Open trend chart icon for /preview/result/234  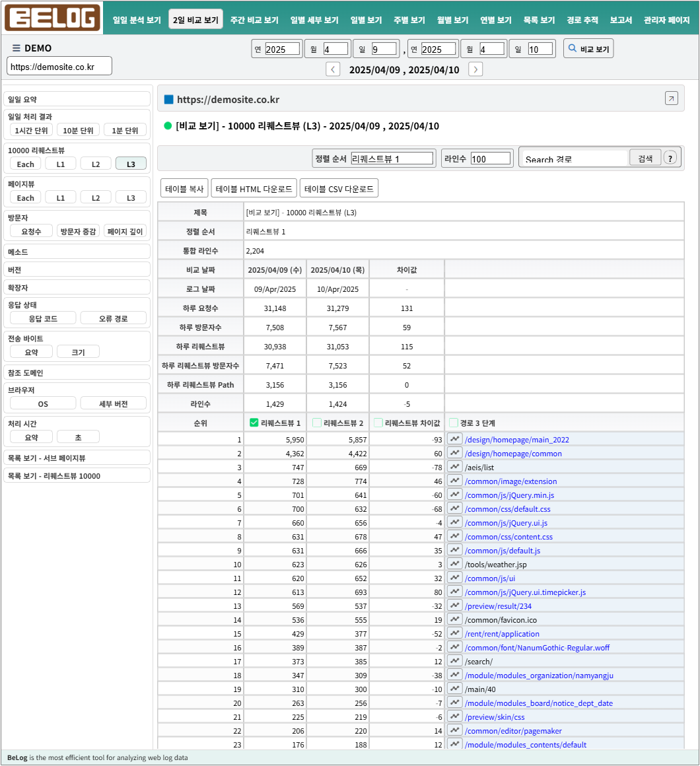coord(455,606)
